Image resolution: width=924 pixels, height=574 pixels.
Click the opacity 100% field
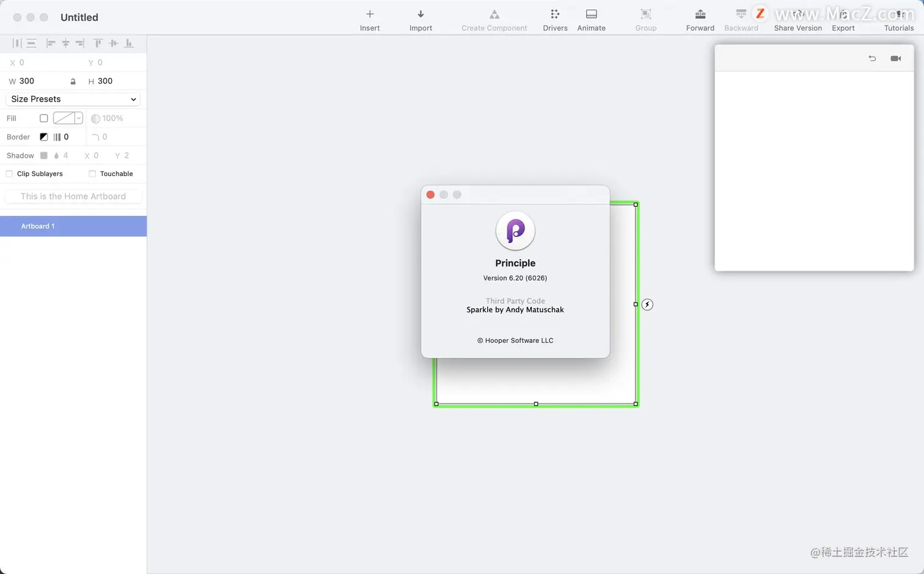113,119
